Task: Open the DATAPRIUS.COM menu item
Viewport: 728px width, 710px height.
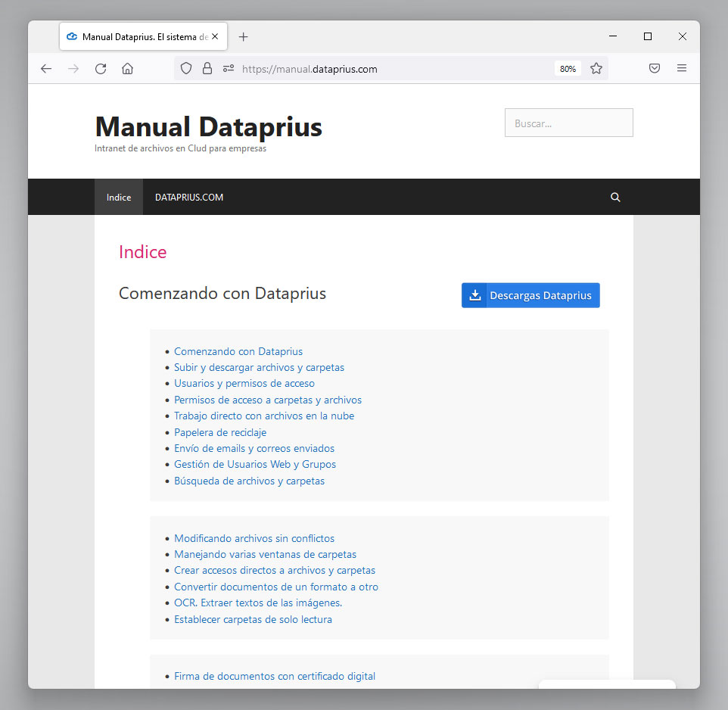Action: (189, 197)
